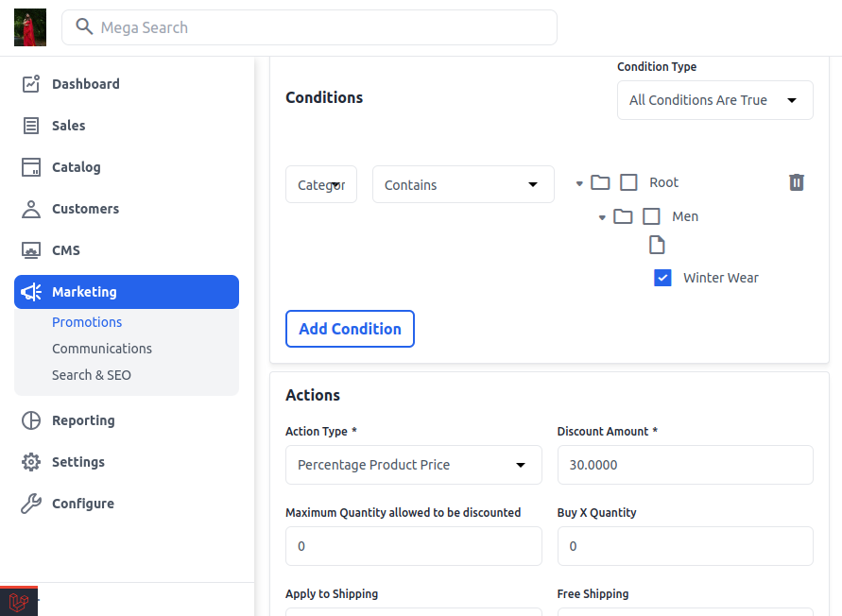Image resolution: width=842 pixels, height=616 pixels.
Task: Open the Dashboard icon in sidebar
Action: point(31,84)
